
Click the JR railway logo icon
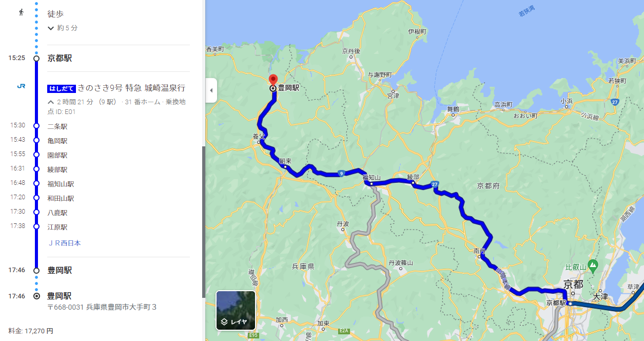coord(21,86)
